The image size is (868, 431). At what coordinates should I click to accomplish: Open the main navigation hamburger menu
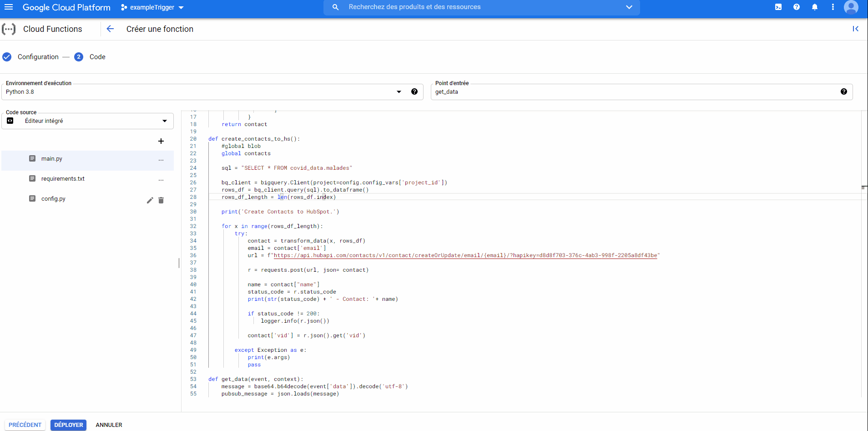9,7
